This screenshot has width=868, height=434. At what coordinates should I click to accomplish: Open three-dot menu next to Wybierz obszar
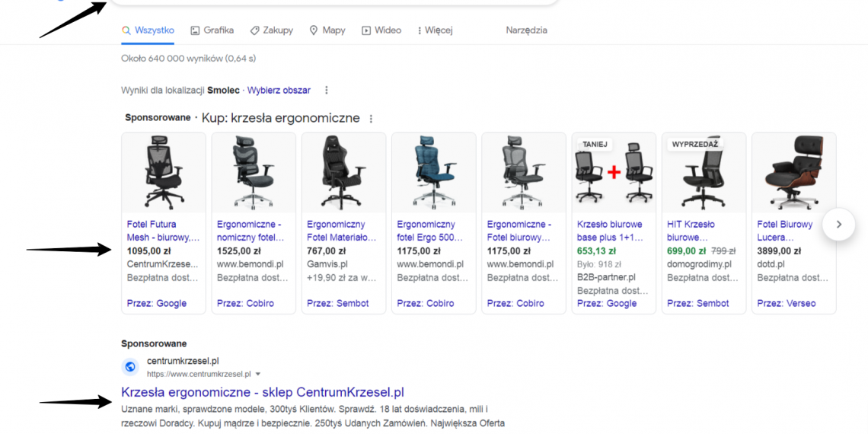[327, 90]
